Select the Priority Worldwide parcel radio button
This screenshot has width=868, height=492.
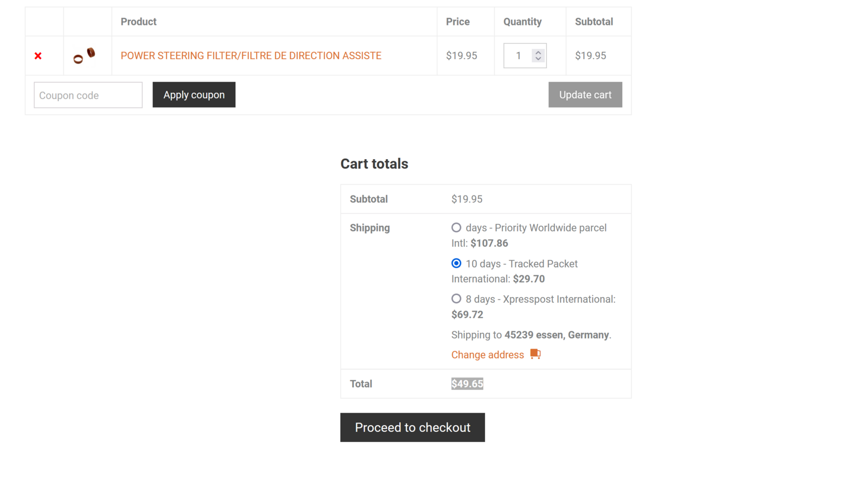point(456,228)
